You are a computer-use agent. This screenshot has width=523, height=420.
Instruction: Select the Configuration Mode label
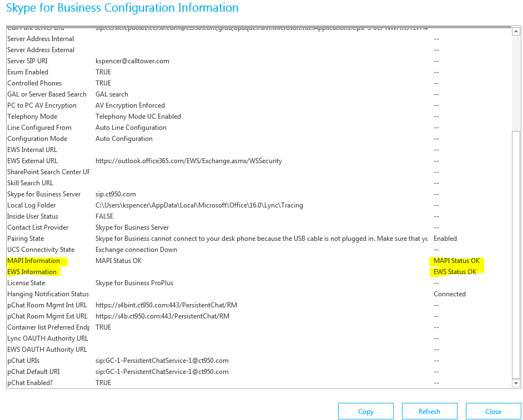[x=37, y=139]
